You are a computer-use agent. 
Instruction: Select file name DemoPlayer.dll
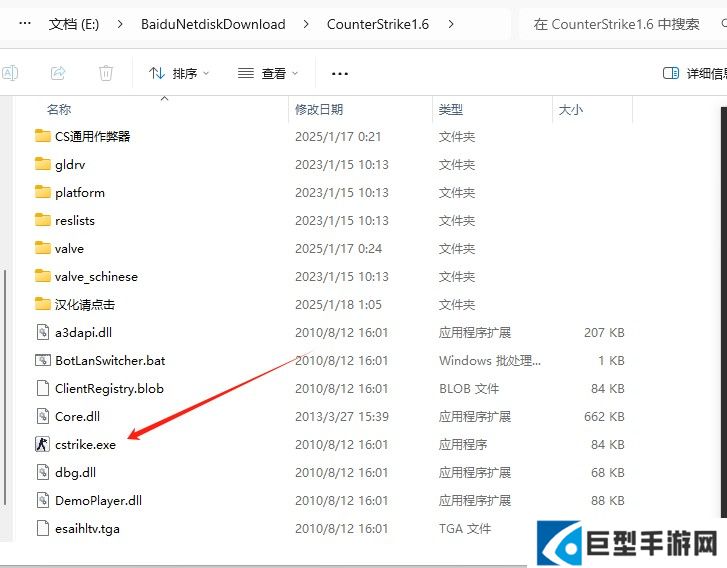click(x=98, y=500)
